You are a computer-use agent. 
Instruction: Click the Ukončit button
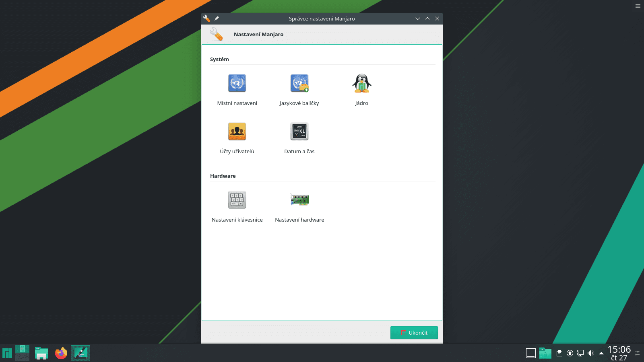click(x=414, y=333)
